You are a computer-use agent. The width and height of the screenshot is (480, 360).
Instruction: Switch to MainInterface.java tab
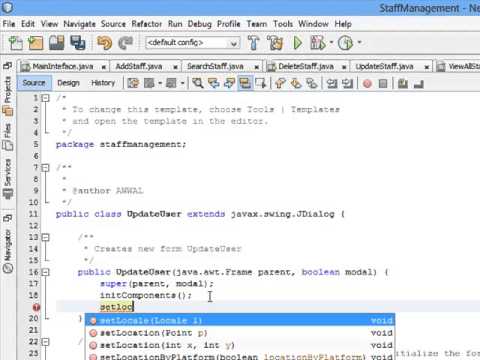coord(63,66)
